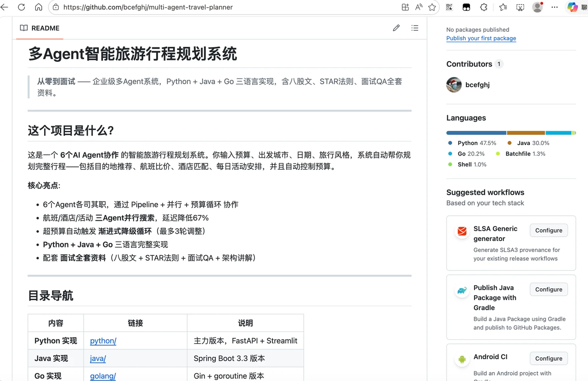588x381 pixels.
Task: Configure the Android CI workflow
Action: (548, 359)
